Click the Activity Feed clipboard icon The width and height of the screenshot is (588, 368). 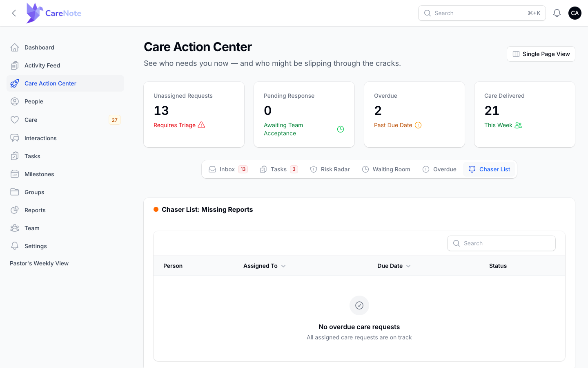click(x=15, y=65)
